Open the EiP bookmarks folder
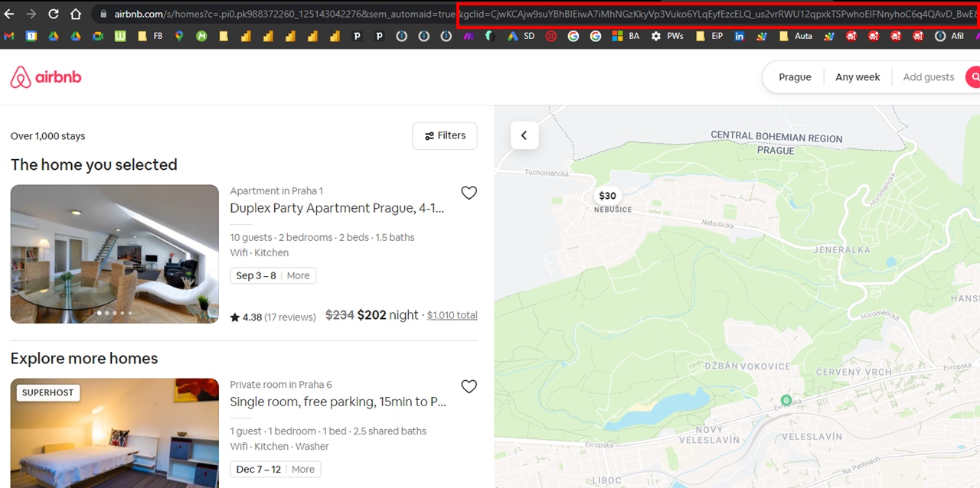 (709, 36)
